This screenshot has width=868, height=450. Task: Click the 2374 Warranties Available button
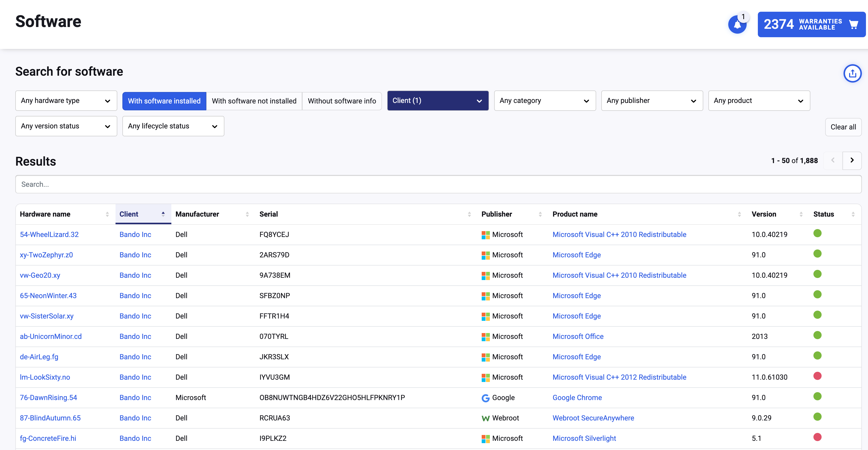click(811, 24)
